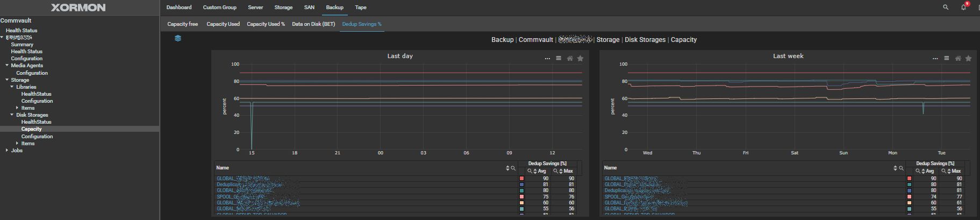This screenshot has height=220, width=980.
Task: Switch to the Capacity Used % tab
Action: tap(266, 24)
